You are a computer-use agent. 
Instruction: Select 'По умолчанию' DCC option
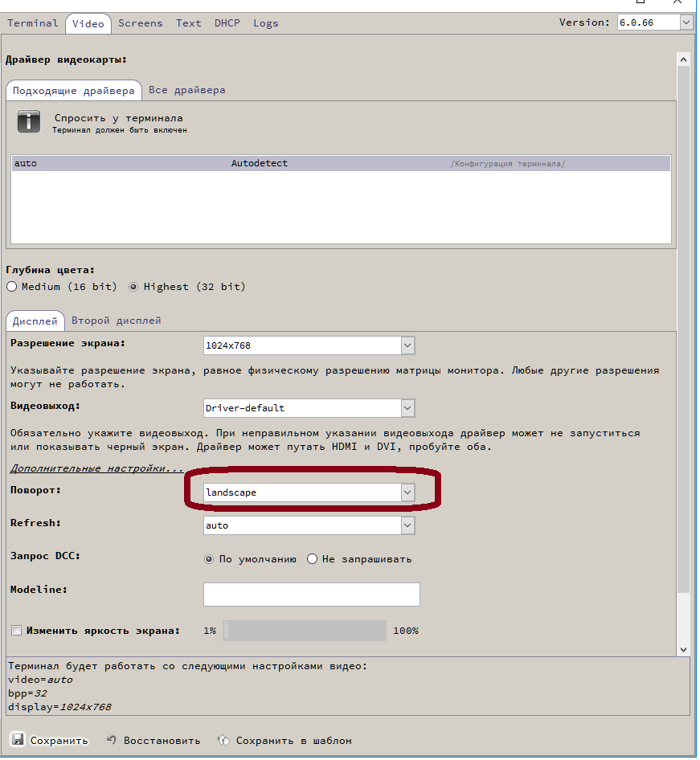(210, 559)
